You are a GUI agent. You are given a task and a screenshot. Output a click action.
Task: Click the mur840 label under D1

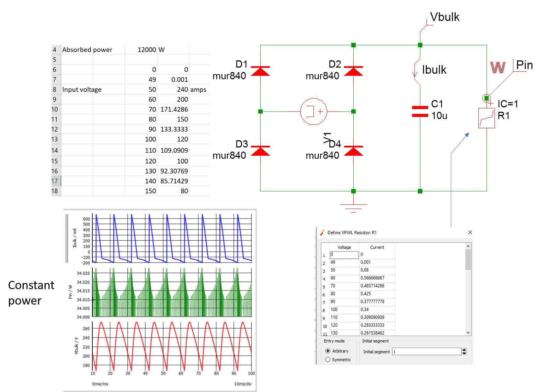[x=229, y=76]
